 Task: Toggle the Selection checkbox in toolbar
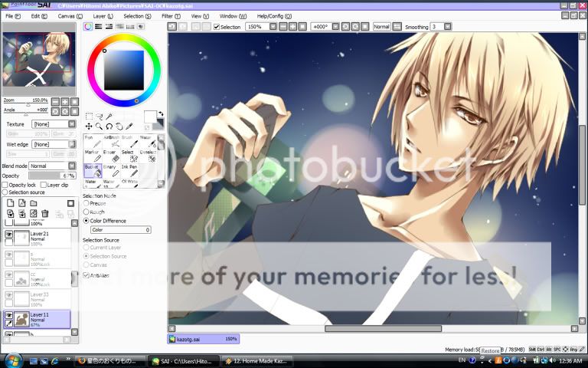click(x=217, y=27)
